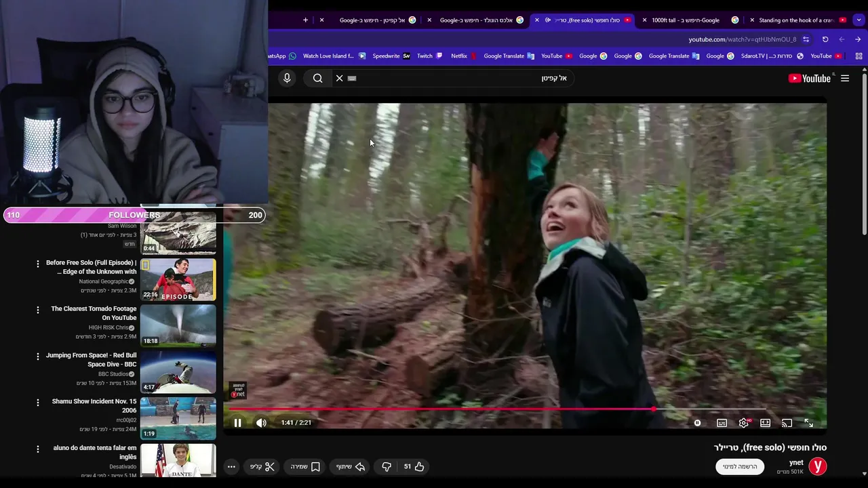Subscribe with the הרשמה למינוי button
This screenshot has width=868, height=488.
(x=740, y=466)
